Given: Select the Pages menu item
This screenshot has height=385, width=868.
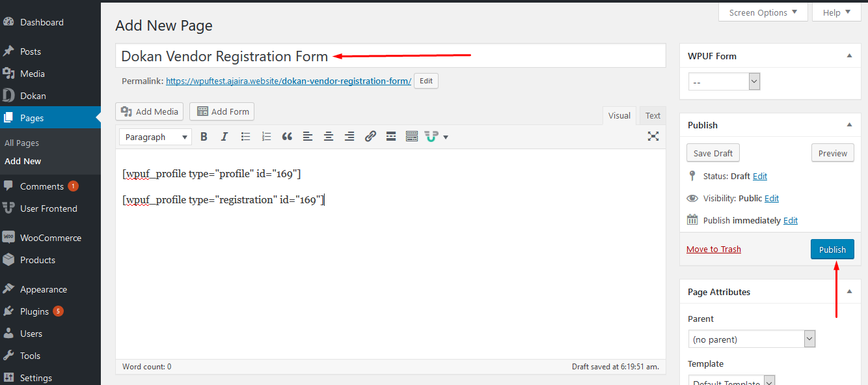Looking at the screenshot, I should (50, 118).
